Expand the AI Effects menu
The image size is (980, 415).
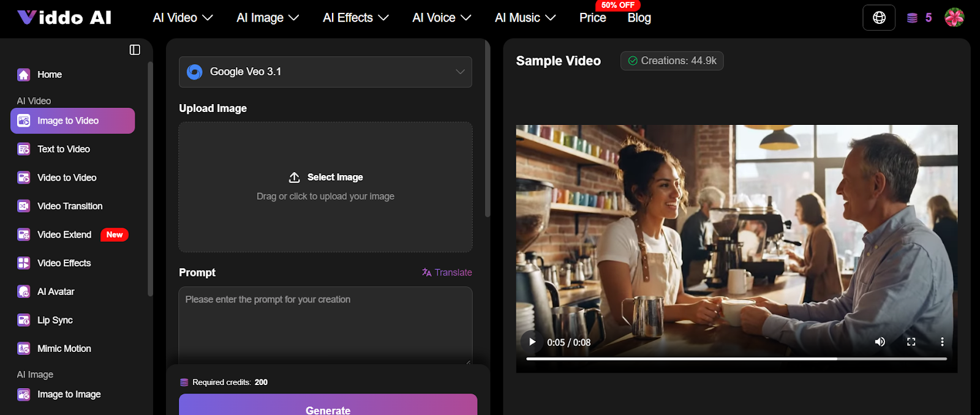point(355,18)
